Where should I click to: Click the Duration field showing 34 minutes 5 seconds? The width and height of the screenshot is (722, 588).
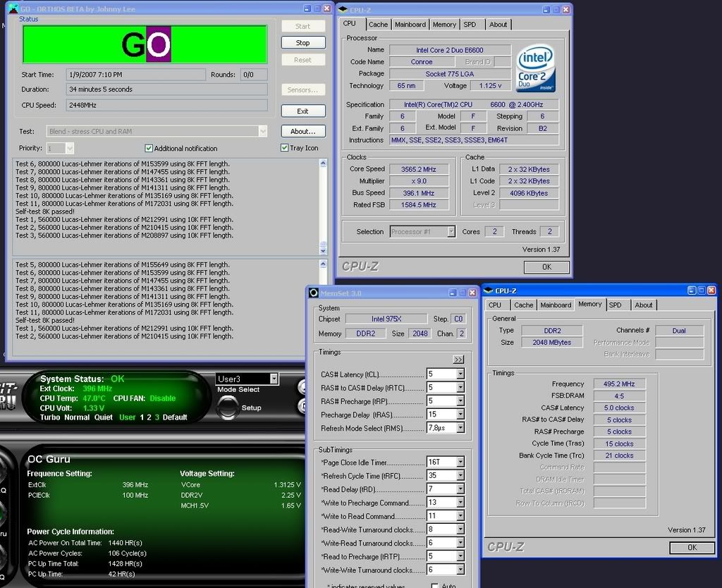[166, 90]
